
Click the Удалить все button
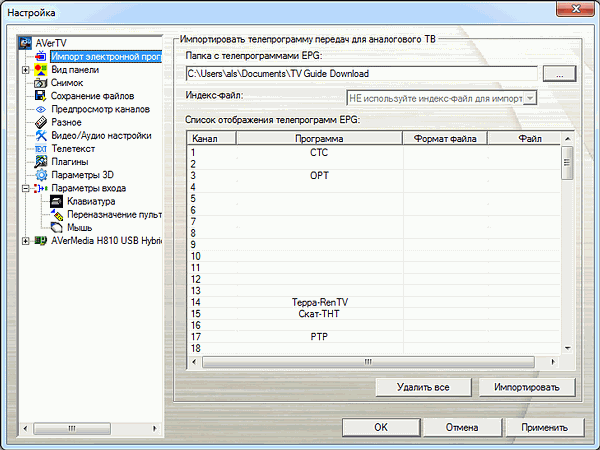tap(423, 387)
